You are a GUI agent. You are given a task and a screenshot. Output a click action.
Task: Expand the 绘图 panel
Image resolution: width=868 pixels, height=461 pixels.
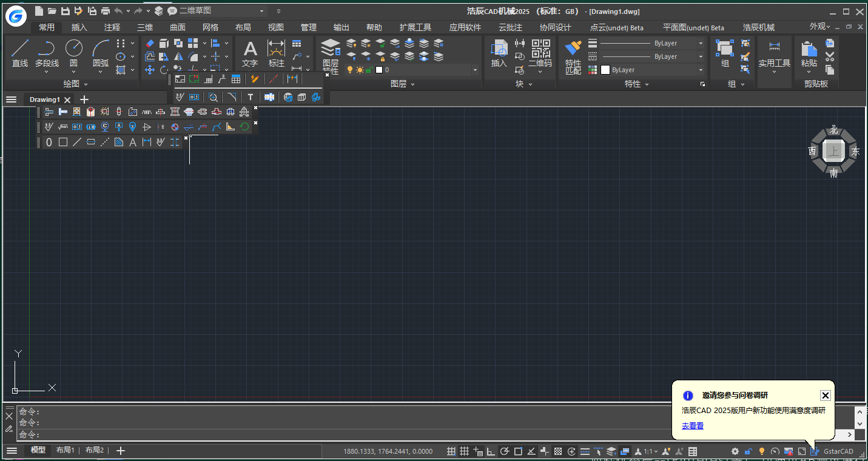tap(76, 84)
